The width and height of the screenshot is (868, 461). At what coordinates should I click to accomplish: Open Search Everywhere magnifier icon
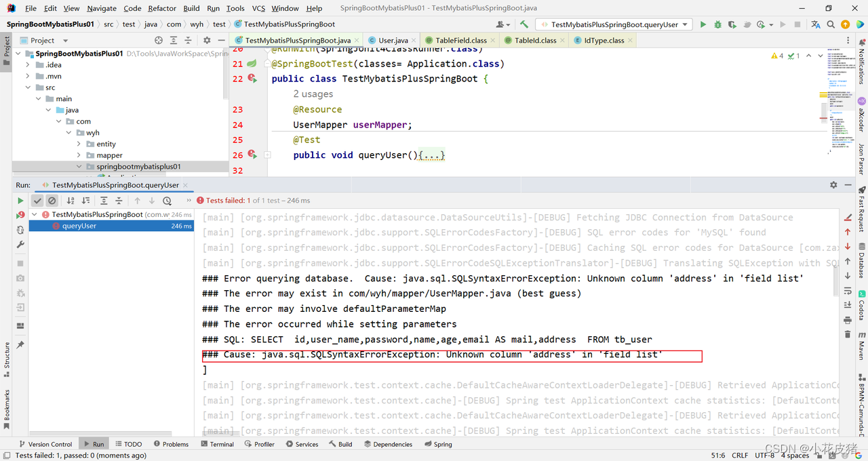831,24
